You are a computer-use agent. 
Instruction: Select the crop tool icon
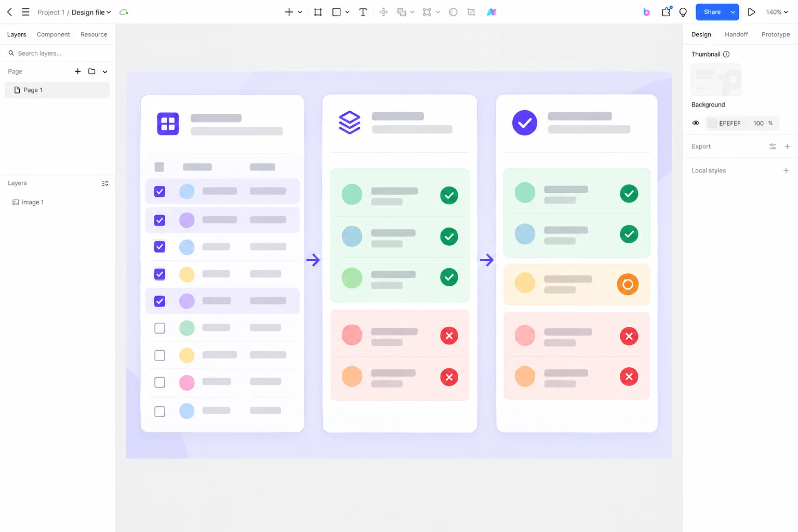click(x=471, y=12)
